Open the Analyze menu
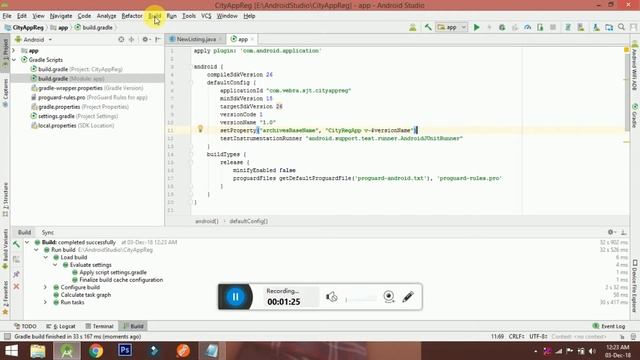 (x=107, y=16)
